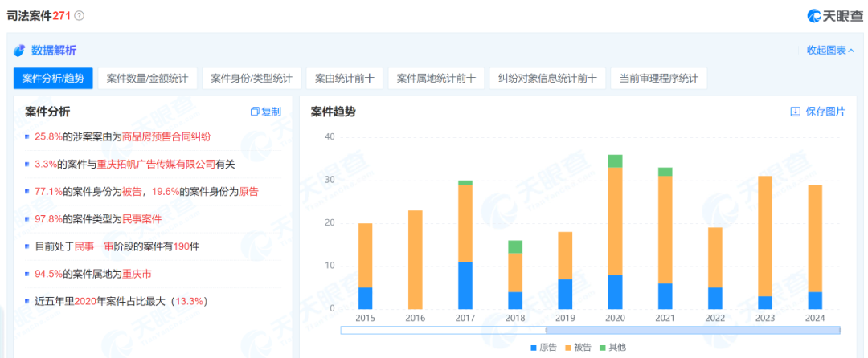Screen dimensions: 868x358
Task: Toggle the 原告 legend series
Action: 543,347
